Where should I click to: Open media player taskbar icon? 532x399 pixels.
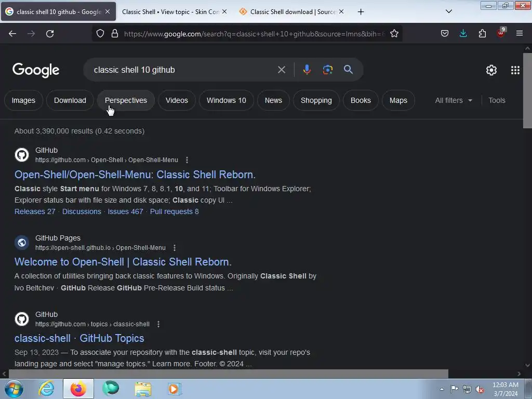coord(175,389)
